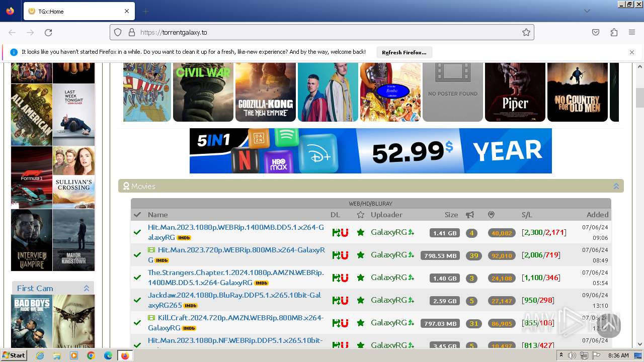Toggle bookmark star for Hit.Man.2023.720p.WEBRip.800MB row
644x362 pixels.
(360, 255)
